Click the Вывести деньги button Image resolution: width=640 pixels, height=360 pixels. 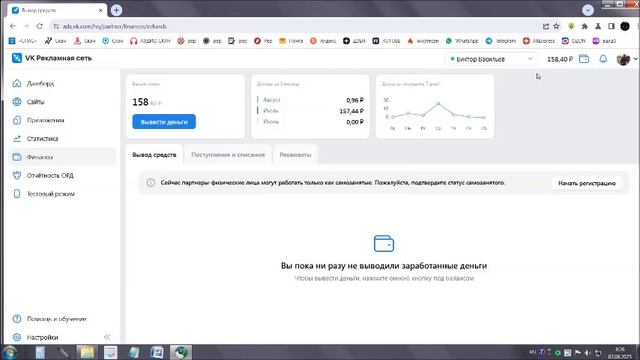[164, 122]
